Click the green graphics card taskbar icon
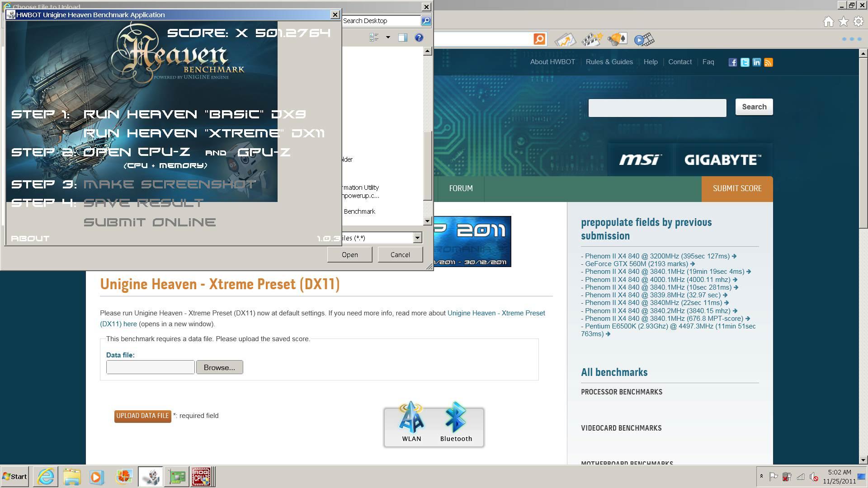The image size is (868, 488). click(176, 477)
